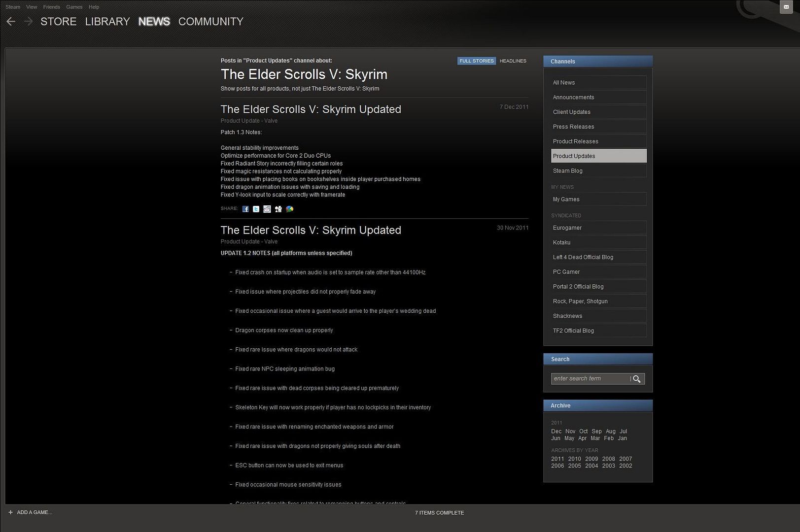Open the 7 ITEMS COMPLETE downloads status
Viewport: 800px width, 532px height.
coord(440,513)
